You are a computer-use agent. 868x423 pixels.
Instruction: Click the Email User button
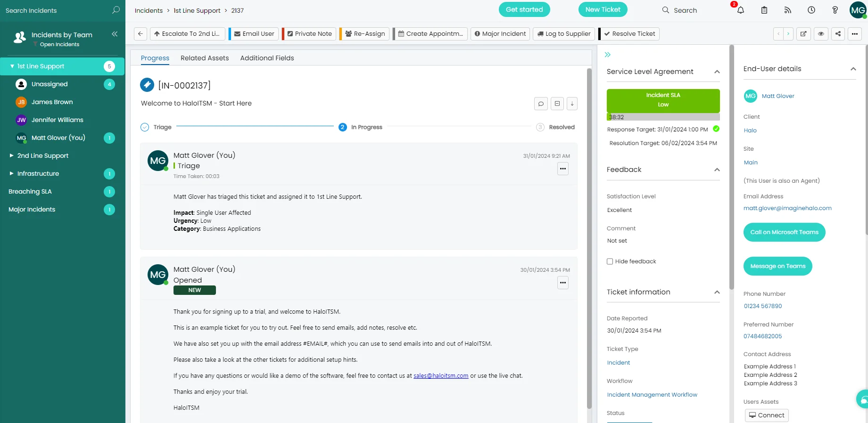[x=254, y=34]
